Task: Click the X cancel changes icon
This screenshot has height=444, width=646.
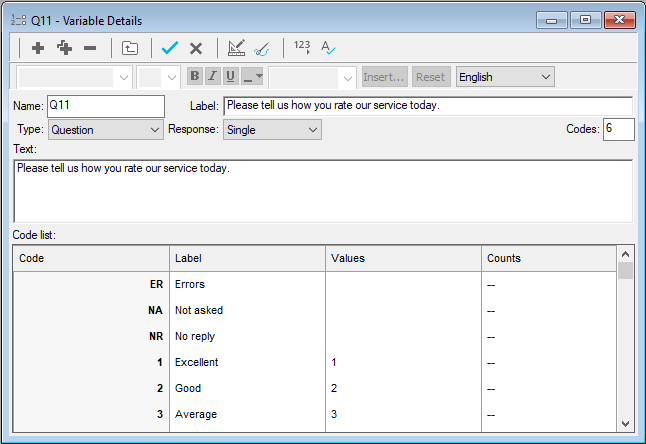Action: click(x=196, y=48)
